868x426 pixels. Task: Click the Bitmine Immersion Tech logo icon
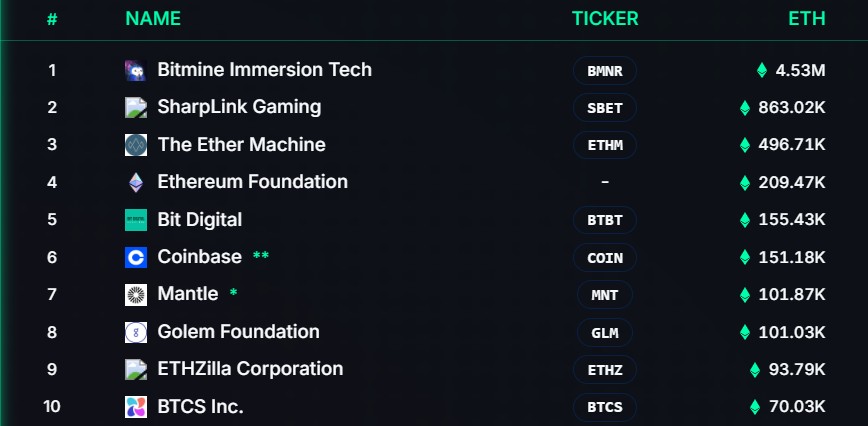point(135,70)
